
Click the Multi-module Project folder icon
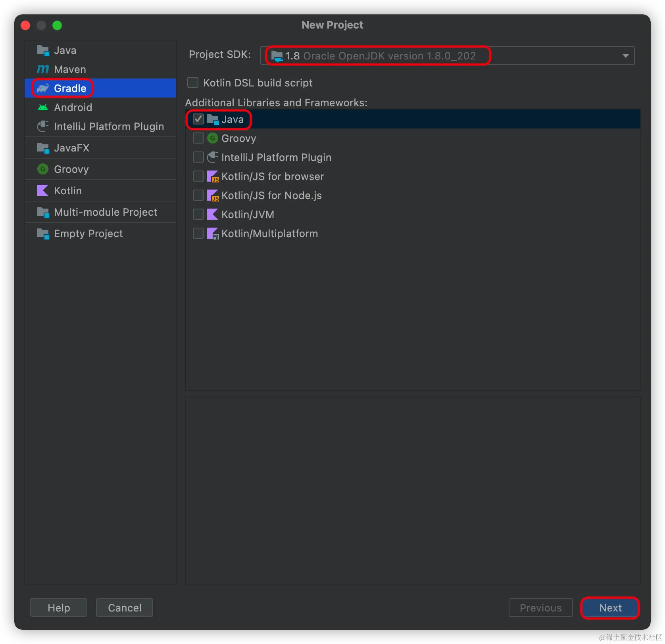coord(43,212)
